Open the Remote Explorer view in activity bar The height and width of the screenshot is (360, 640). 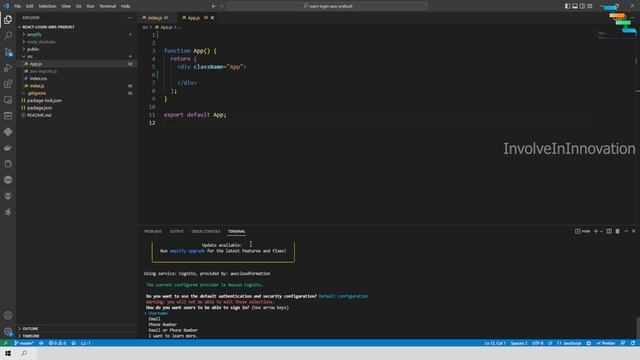(x=8, y=100)
